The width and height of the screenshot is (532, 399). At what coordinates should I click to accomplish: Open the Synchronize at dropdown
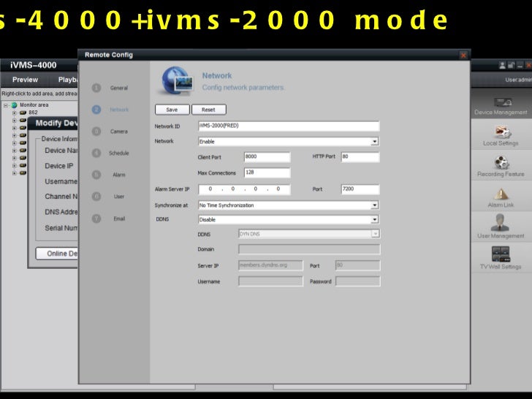(374, 205)
